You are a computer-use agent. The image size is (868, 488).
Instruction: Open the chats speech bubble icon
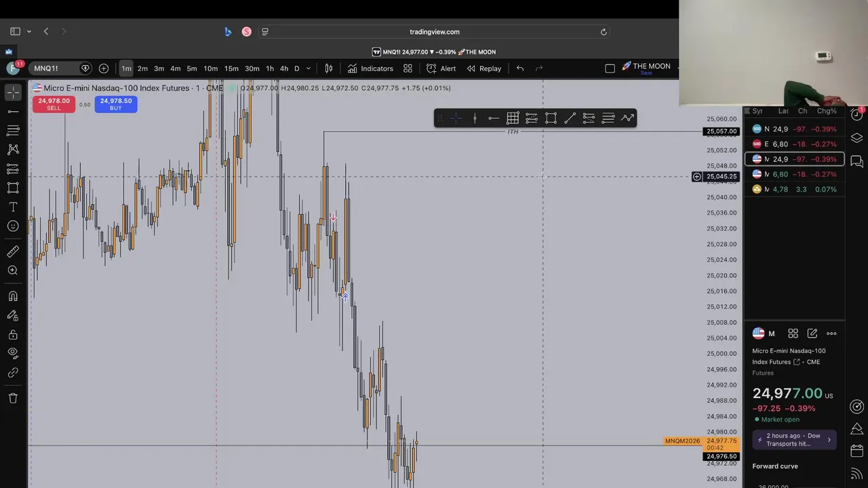pos(856,161)
